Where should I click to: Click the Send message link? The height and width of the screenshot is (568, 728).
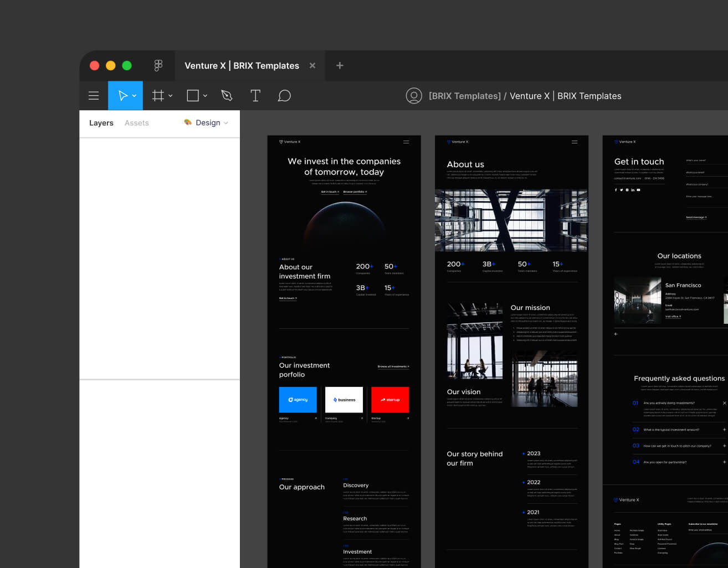[x=696, y=217]
